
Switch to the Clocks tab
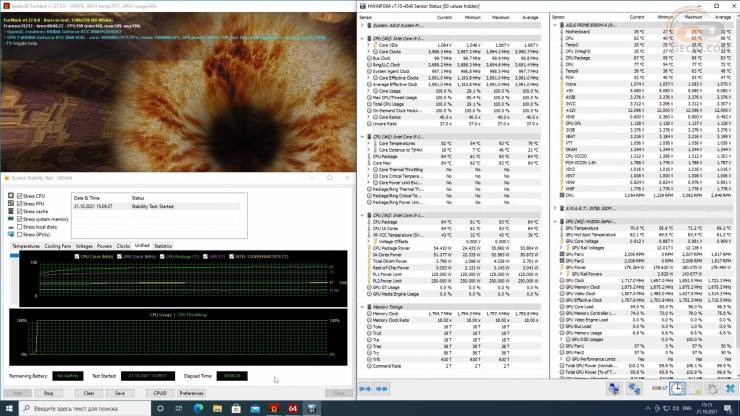tap(123, 246)
